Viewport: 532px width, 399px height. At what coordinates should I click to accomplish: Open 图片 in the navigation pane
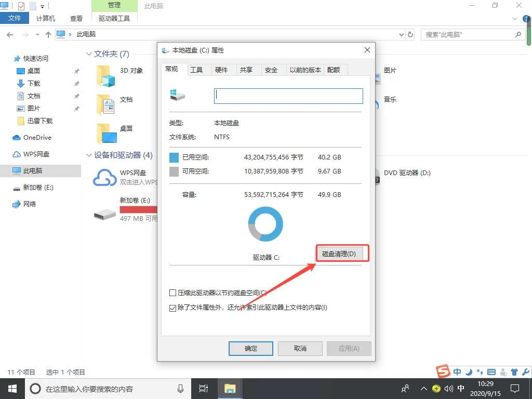tap(29, 109)
